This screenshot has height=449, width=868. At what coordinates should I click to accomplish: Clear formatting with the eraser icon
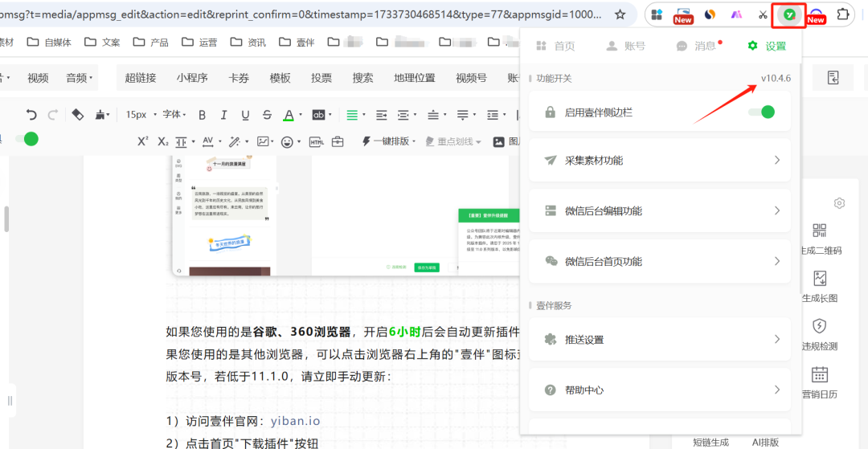point(77,115)
